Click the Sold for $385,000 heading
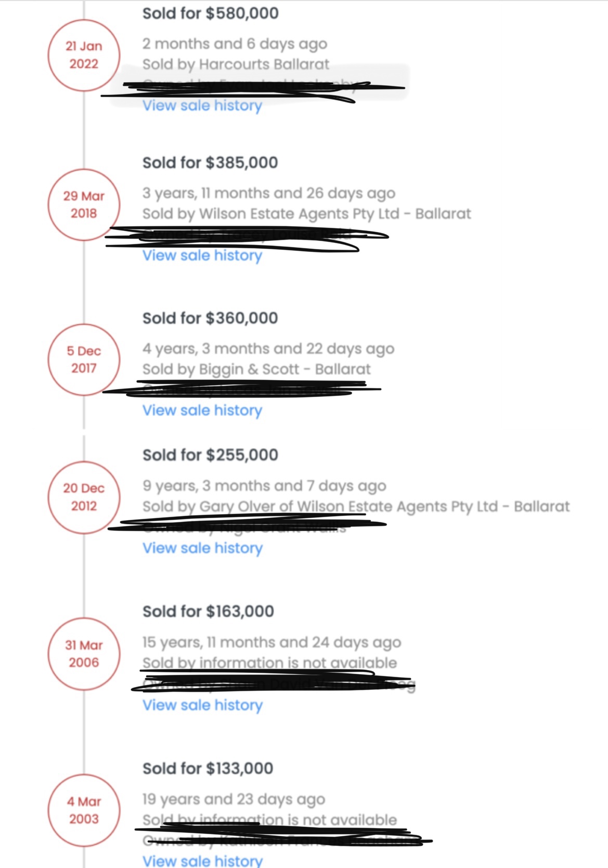Image resolution: width=608 pixels, height=868 pixels. (210, 163)
